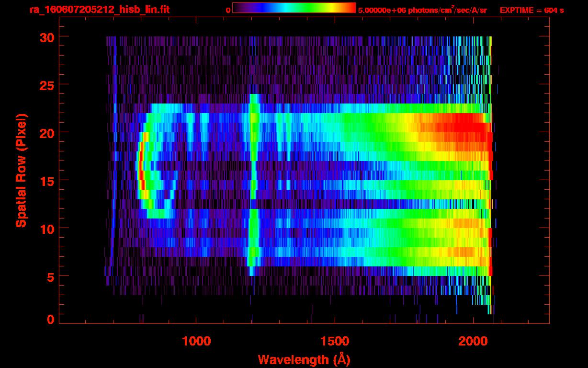588x368 pixels.
Task: Click the 2000 wavelength tick label
Action: (473, 341)
